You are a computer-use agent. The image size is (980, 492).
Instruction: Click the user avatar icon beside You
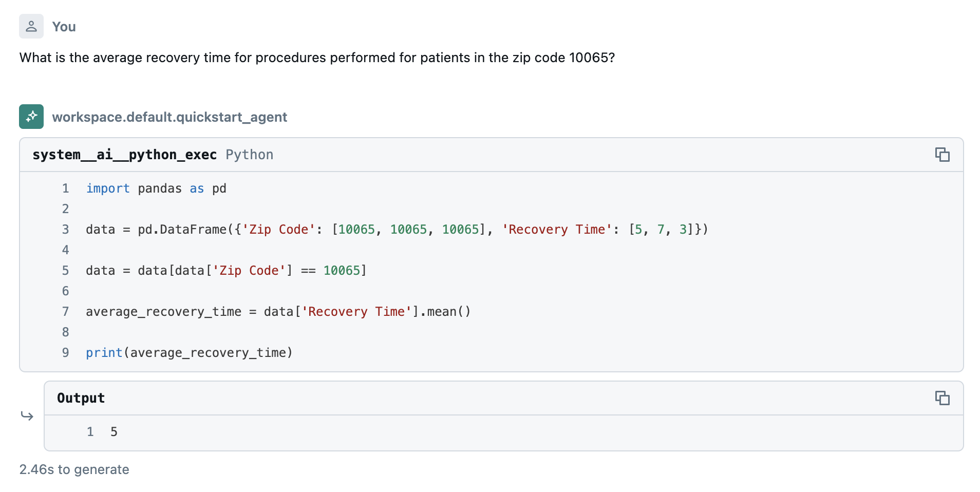pos(31,26)
